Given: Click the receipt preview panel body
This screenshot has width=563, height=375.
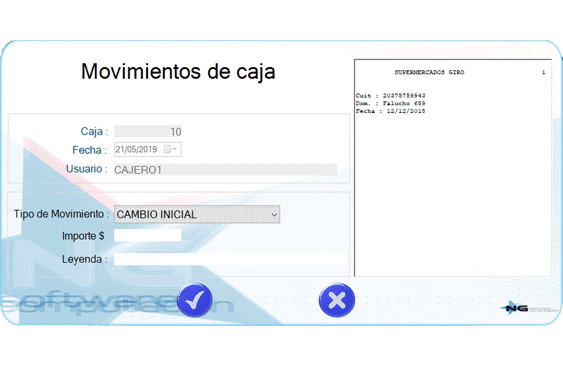Looking at the screenshot, I should pyautogui.click(x=453, y=194).
